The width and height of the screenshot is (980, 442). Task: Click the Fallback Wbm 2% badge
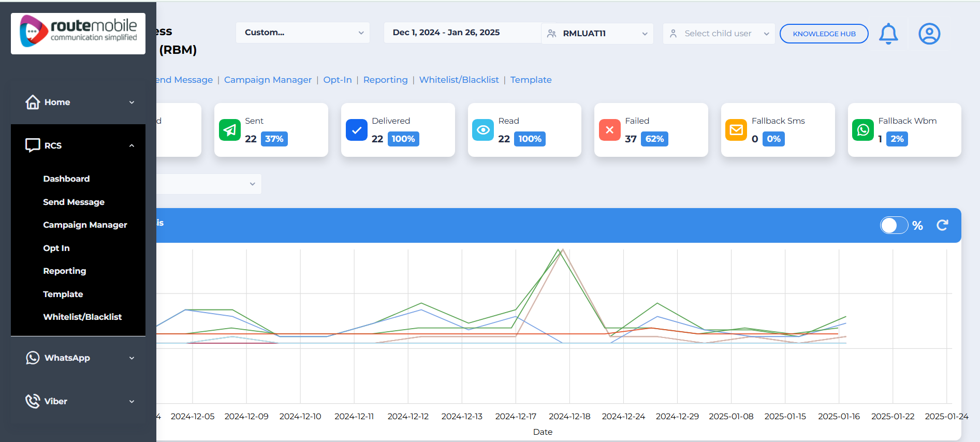pos(897,139)
